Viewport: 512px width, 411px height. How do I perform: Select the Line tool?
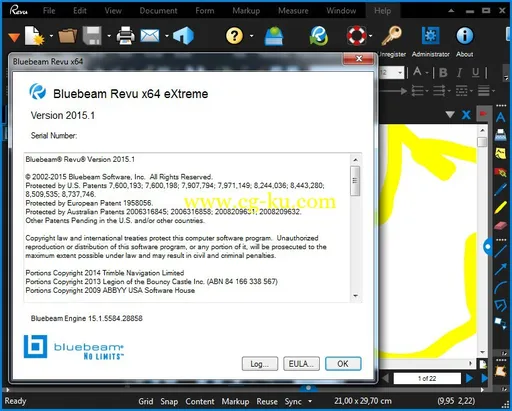point(501,251)
